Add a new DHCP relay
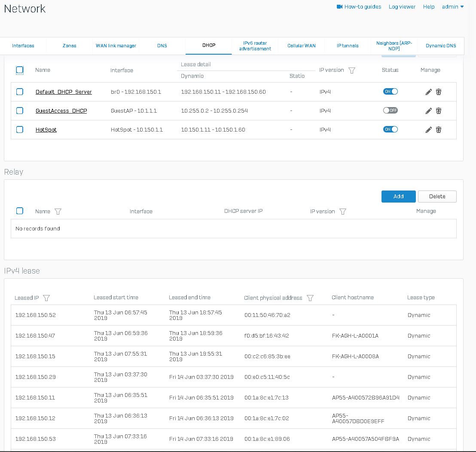The width and height of the screenshot is (476, 452). point(398,197)
